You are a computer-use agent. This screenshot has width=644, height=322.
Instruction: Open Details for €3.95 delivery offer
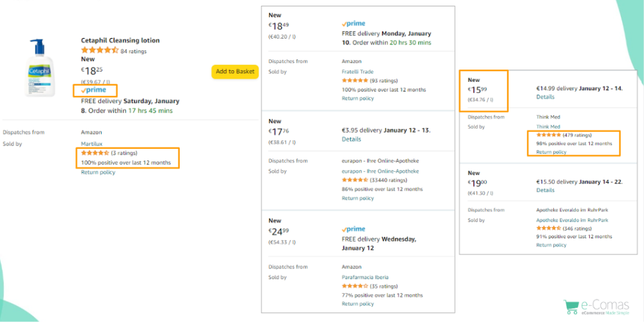coord(351,139)
